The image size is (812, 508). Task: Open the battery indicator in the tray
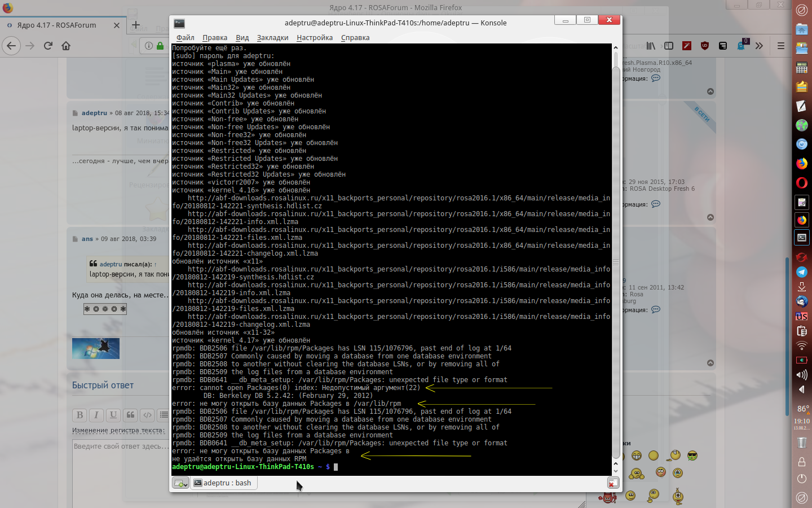pyautogui.click(x=801, y=360)
